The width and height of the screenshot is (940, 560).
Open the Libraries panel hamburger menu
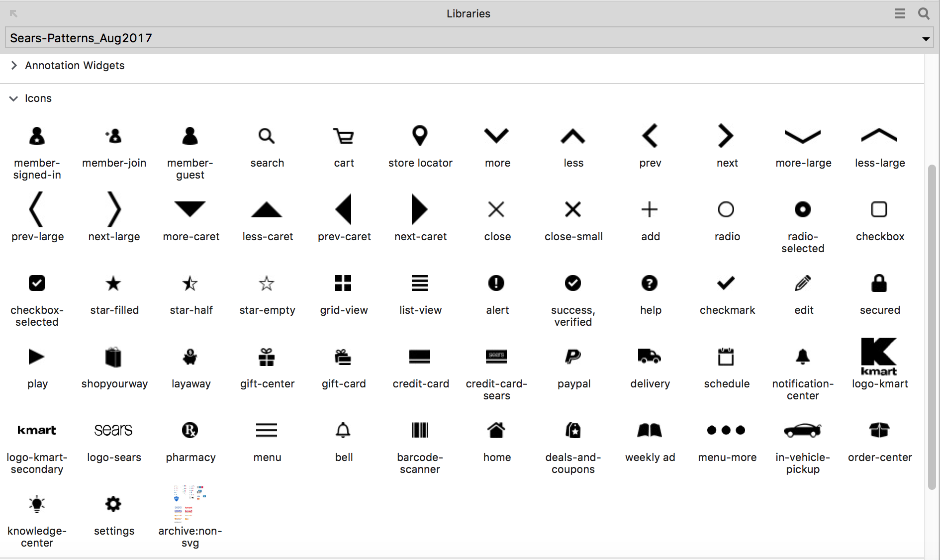click(900, 13)
